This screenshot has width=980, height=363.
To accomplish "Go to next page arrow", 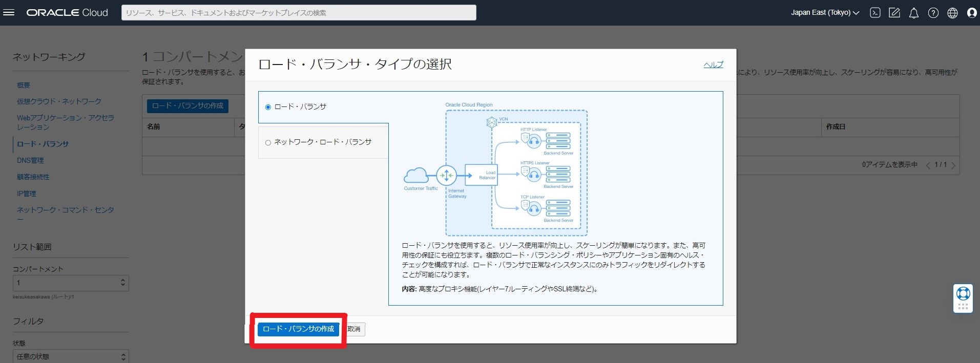I will pyautogui.click(x=953, y=165).
